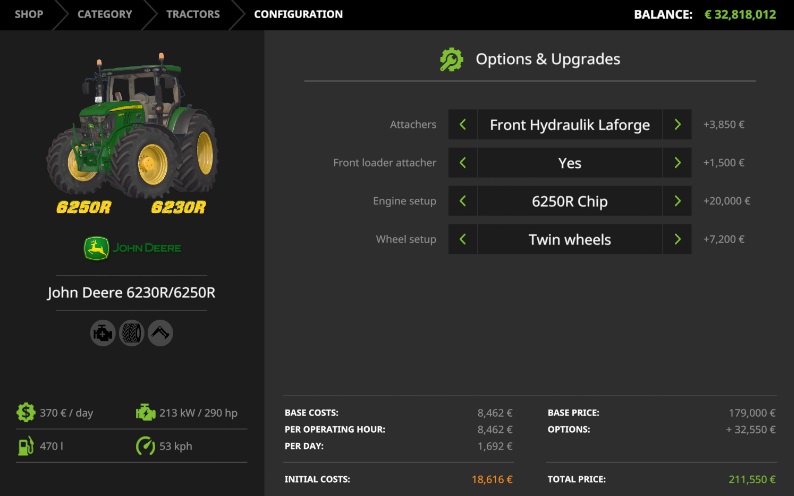Click the John Deere tractor preview image
This screenshot has width=794, height=496.
pyautogui.click(x=132, y=125)
